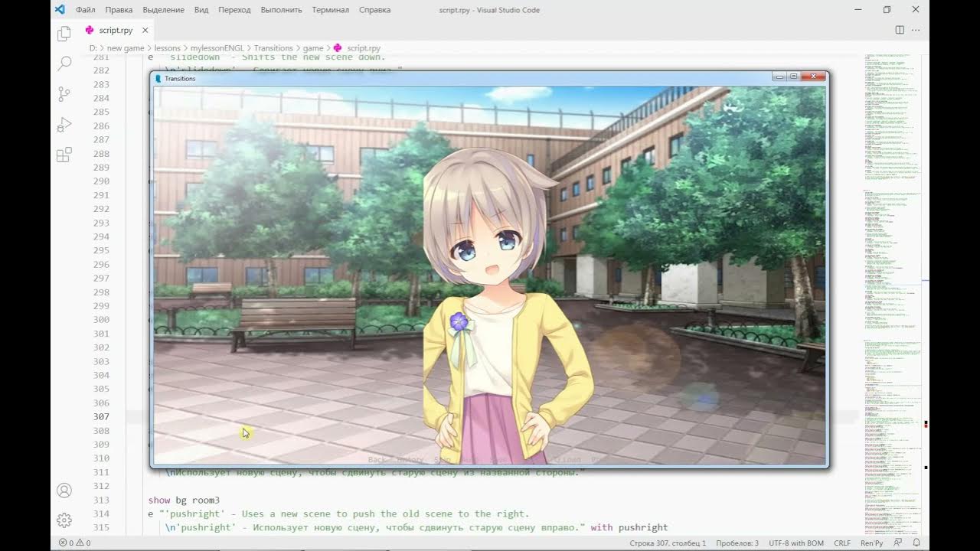This screenshot has width=980, height=551.
Task: Open the Выделение menu
Action: tap(163, 10)
